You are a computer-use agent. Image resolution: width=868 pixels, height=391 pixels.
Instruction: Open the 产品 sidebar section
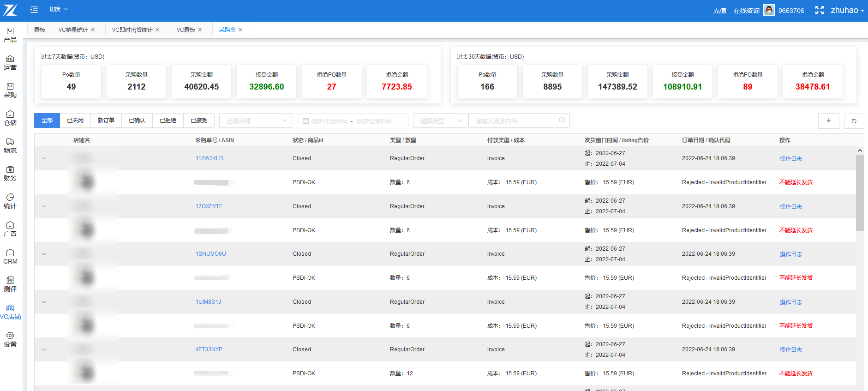point(10,35)
